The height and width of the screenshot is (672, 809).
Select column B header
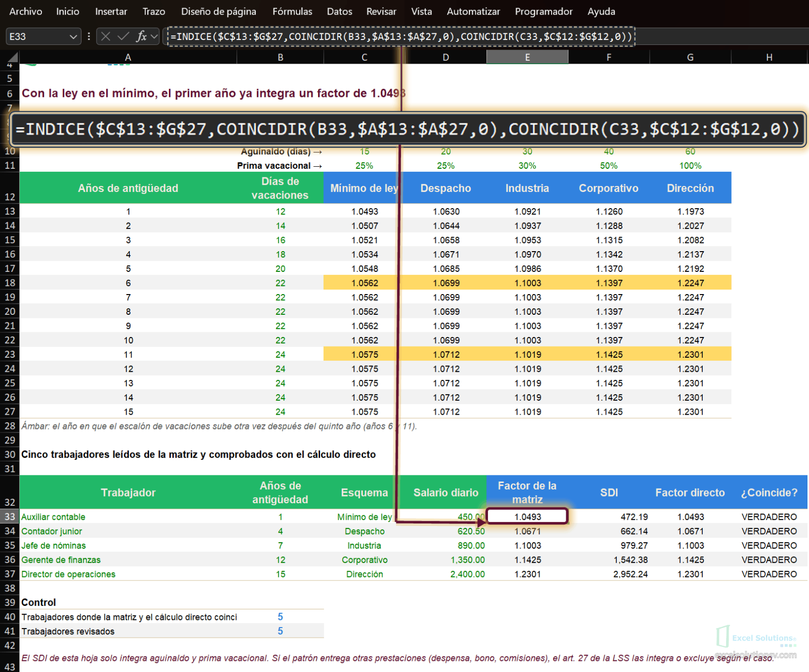point(280,57)
